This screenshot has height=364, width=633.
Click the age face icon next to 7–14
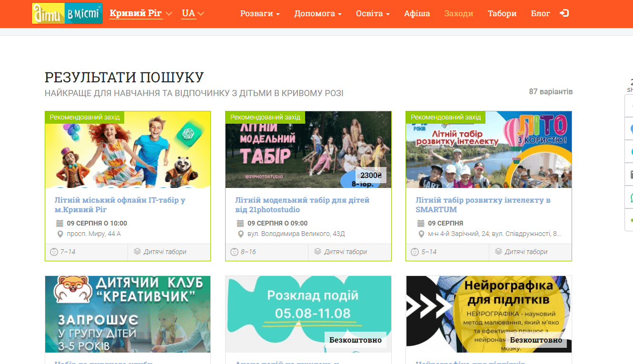[54, 252]
